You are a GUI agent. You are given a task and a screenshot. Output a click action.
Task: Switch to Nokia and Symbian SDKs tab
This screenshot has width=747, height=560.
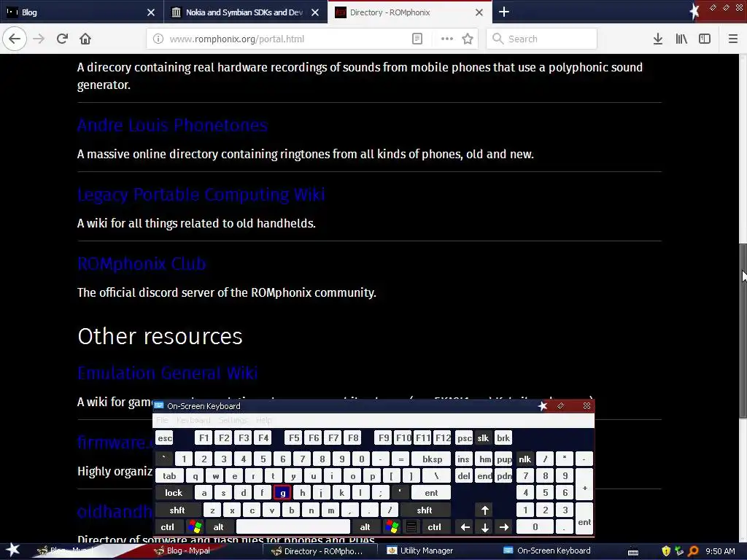[245, 12]
